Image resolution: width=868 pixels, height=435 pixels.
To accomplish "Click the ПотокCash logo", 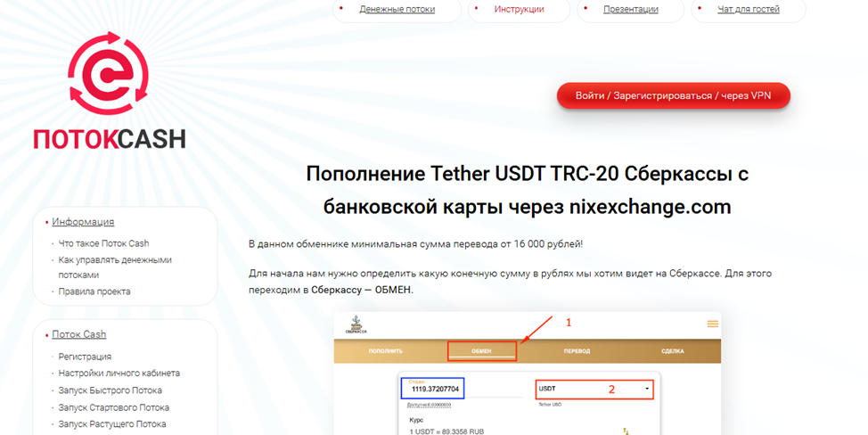I will (109, 91).
